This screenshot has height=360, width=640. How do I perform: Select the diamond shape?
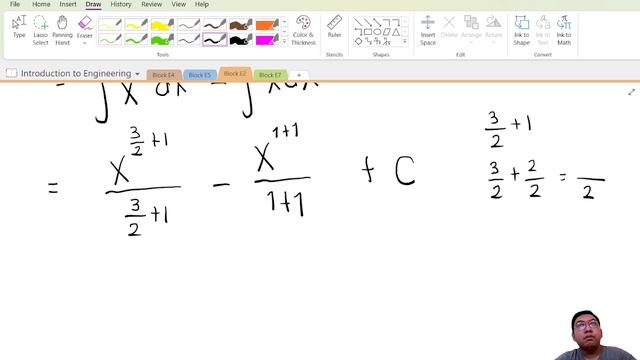point(358,41)
